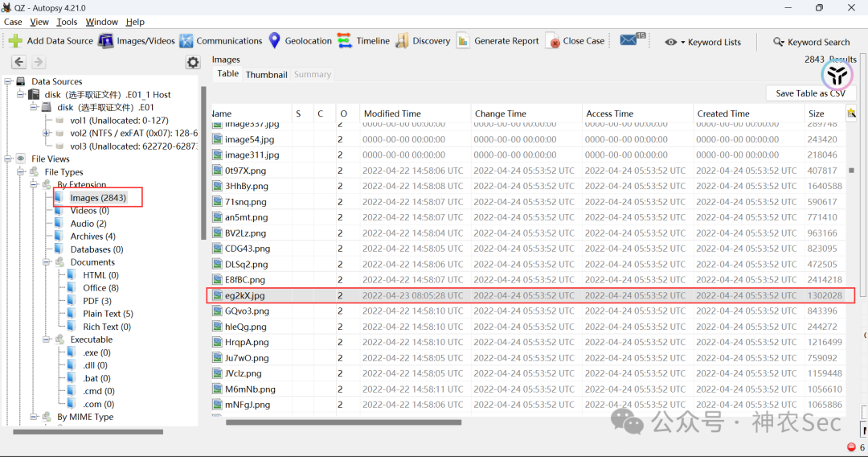
Task: Expand the By MIME Type node
Action: [34, 417]
